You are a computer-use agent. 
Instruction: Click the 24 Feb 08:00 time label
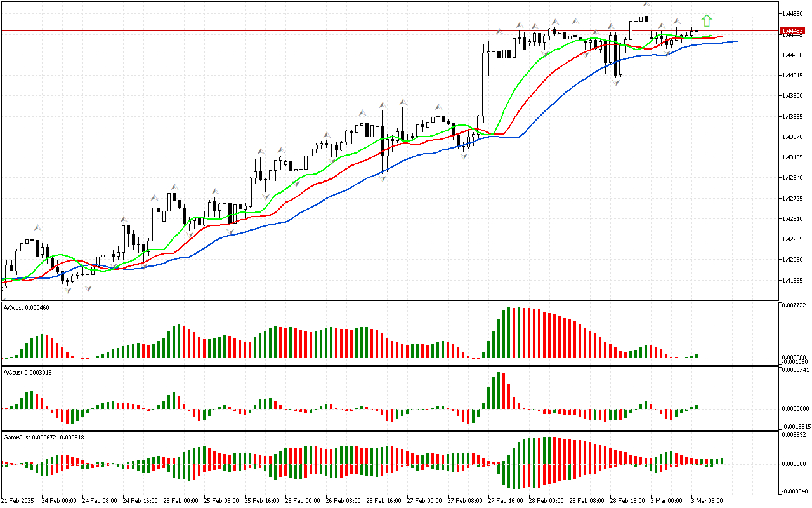coord(100,501)
